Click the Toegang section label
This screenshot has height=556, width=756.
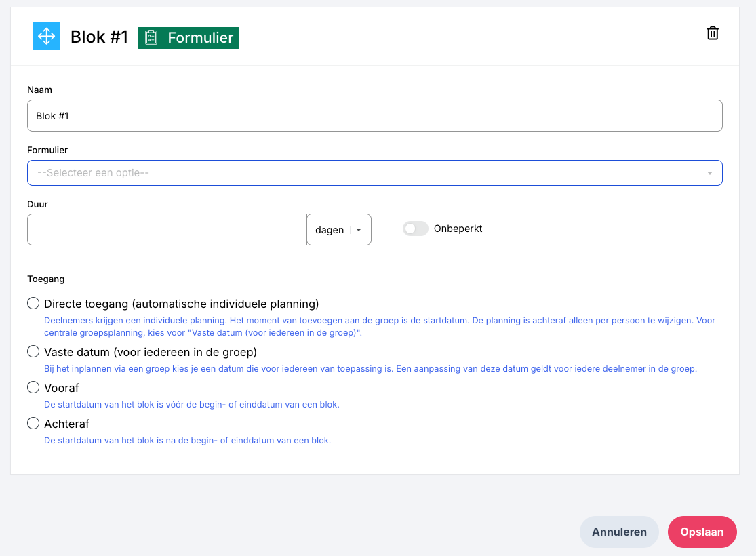point(45,279)
